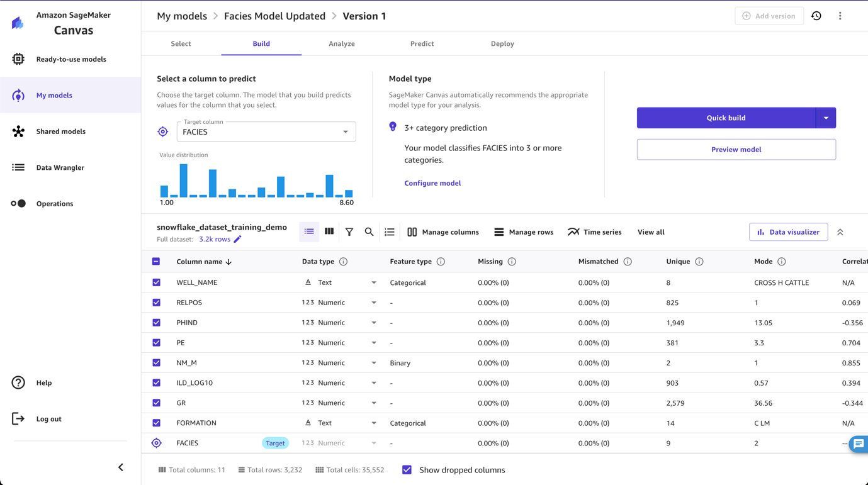
Task: Open the Configure model link
Action: (432, 183)
